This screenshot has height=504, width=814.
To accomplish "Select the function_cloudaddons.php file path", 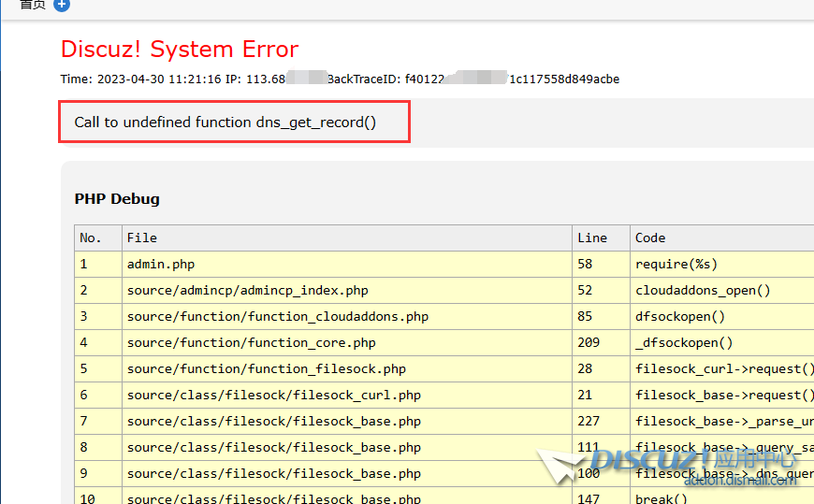I will [x=278, y=316].
